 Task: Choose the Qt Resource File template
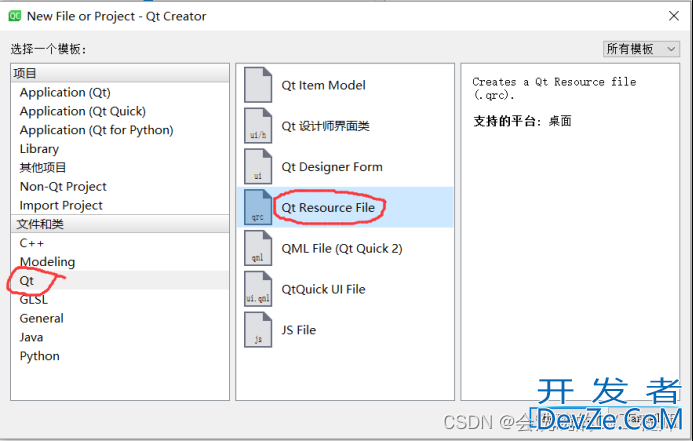(345, 207)
